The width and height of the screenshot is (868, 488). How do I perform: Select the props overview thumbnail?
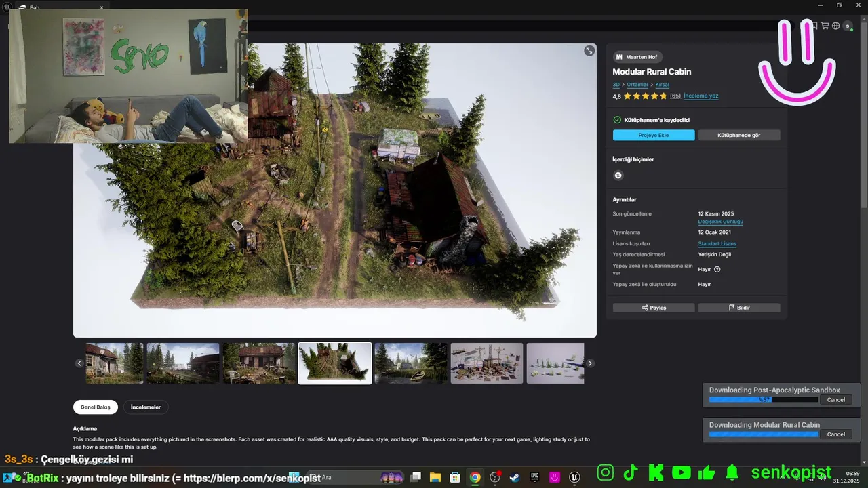point(487,363)
